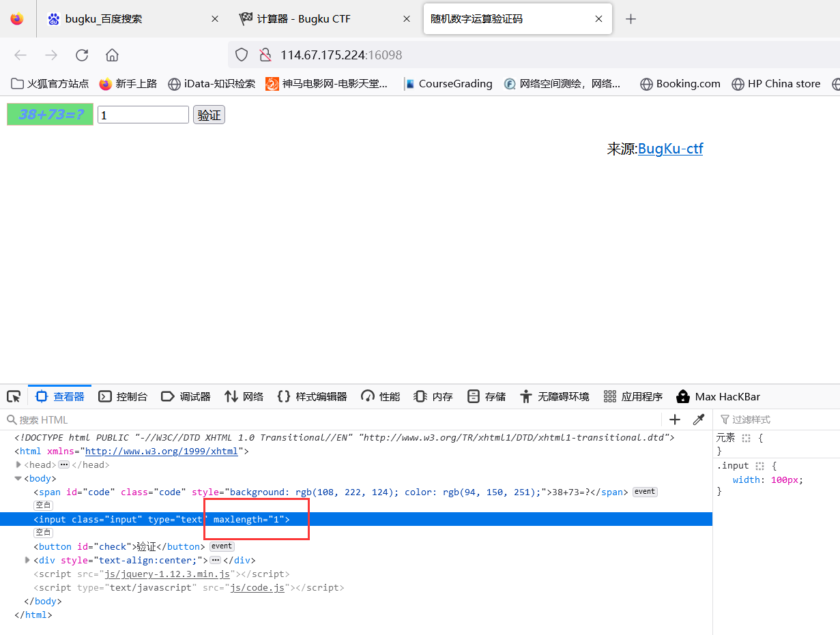
Task: Open the 网络 network tab
Action: [244, 396]
